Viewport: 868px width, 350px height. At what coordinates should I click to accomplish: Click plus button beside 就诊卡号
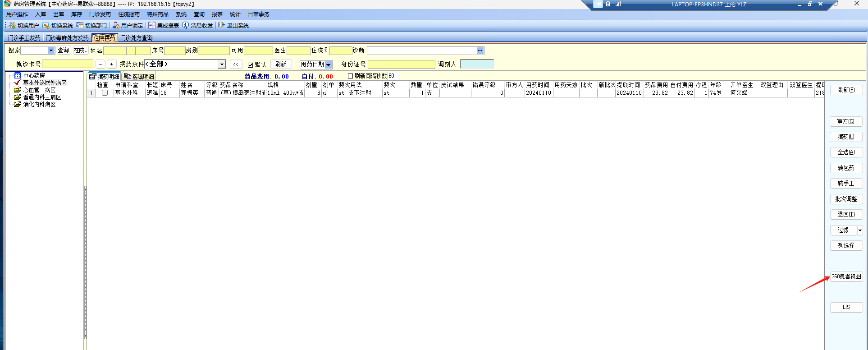tap(111, 64)
